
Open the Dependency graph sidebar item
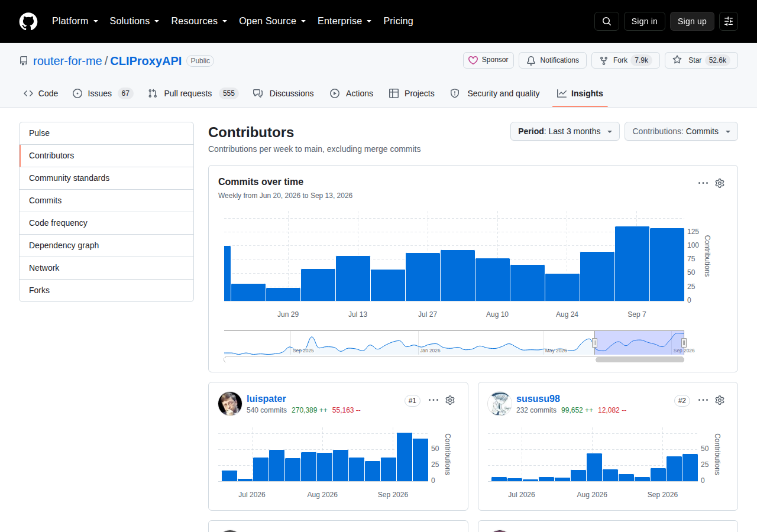pyautogui.click(x=106, y=245)
